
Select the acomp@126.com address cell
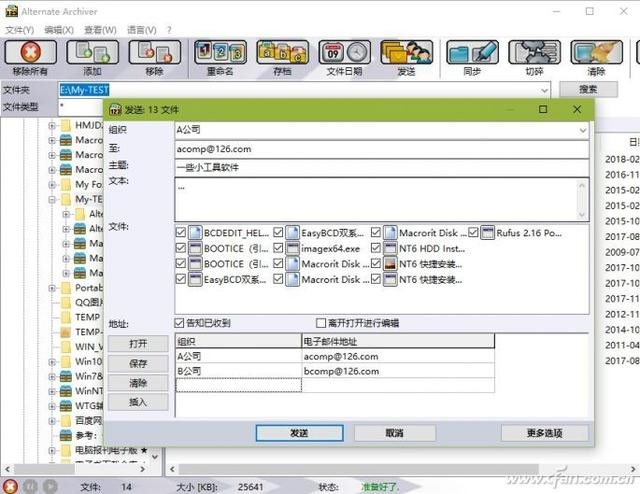point(398,356)
